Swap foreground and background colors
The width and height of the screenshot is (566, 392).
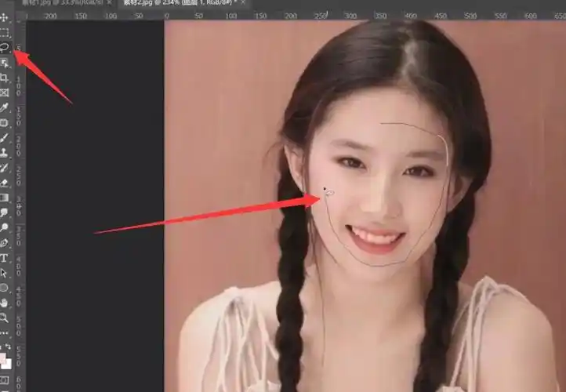click(8, 347)
